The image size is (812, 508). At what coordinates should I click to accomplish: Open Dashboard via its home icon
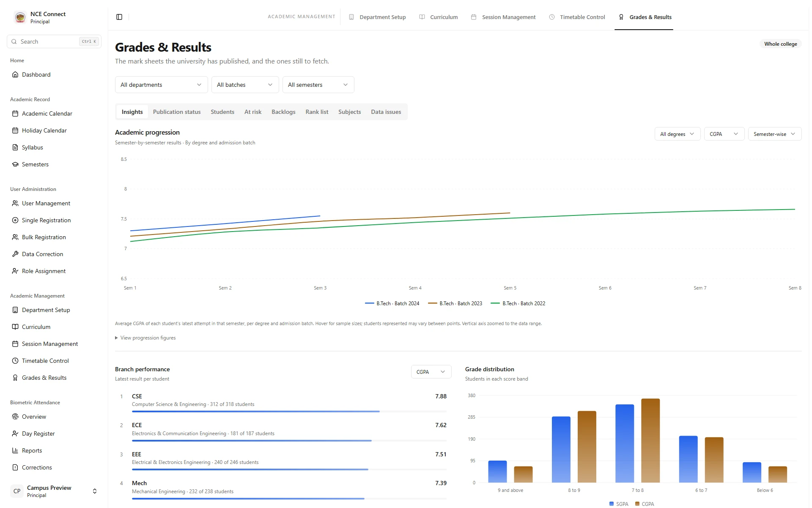click(x=15, y=75)
